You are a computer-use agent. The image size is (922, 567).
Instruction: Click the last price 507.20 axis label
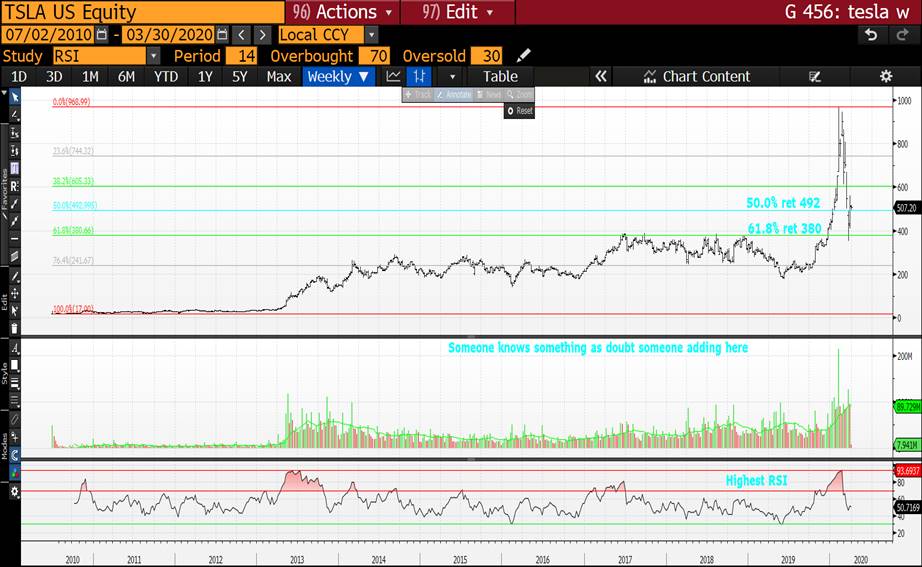(906, 208)
